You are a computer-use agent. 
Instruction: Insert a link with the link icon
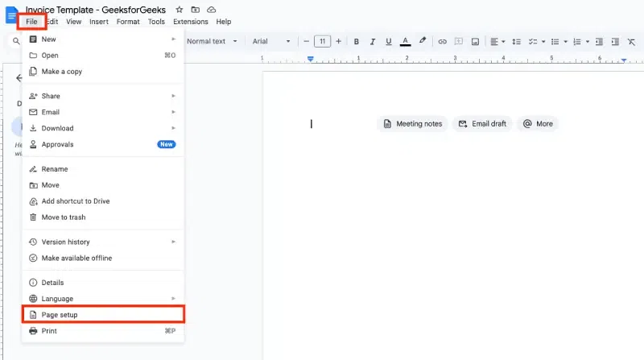click(x=442, y=42)
